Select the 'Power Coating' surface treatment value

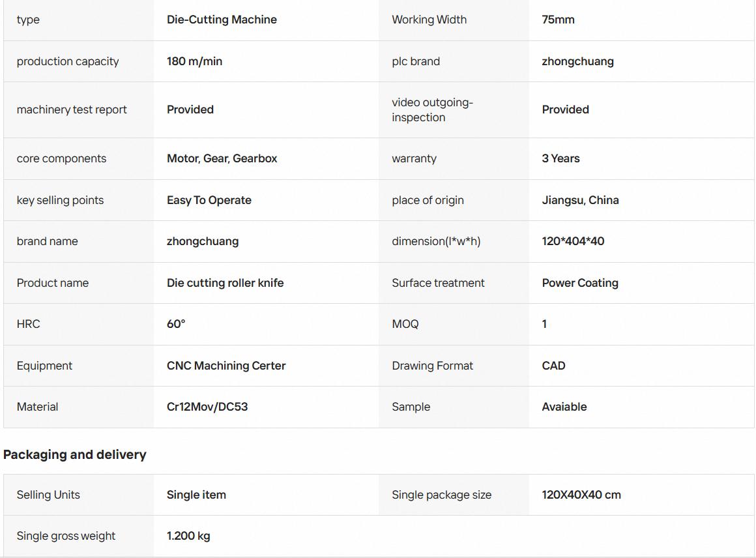(580, 283)
